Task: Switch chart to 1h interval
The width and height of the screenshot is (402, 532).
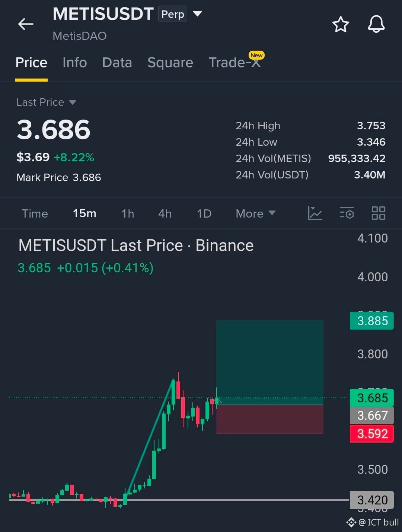Action: (128, 213)
